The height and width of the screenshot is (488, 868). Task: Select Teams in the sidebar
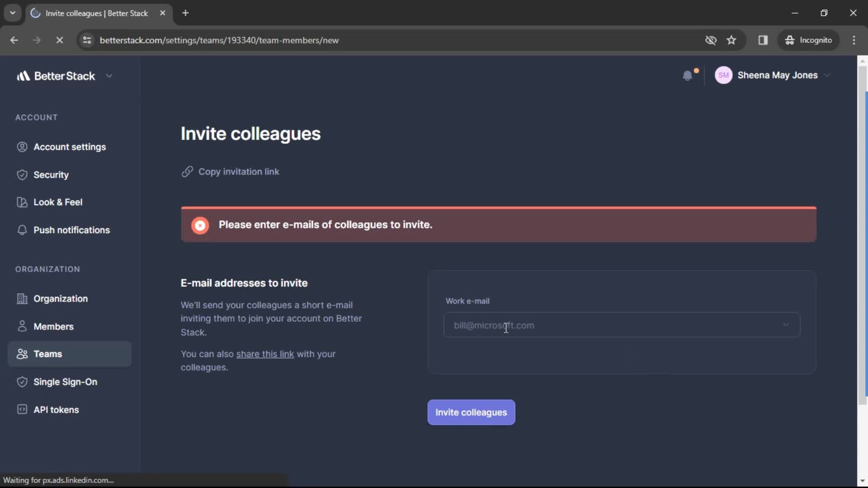pos(70,354)
